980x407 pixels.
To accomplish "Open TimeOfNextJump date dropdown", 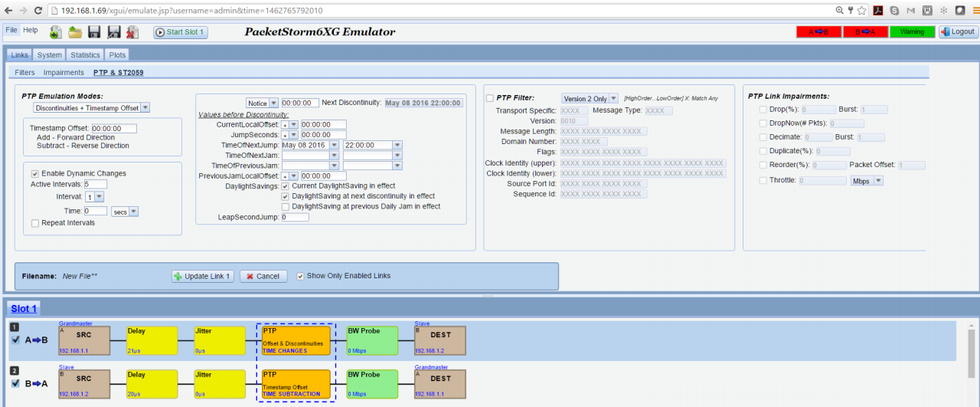I will pyautogui.click(x=334, y=145).
